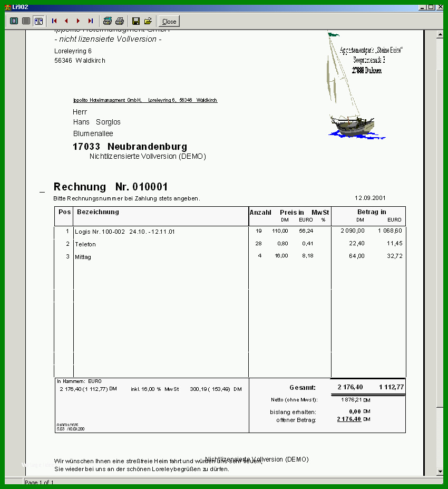Click the Mittag euro amount 32,72
The image size is (448, 489).
(395, 256)
